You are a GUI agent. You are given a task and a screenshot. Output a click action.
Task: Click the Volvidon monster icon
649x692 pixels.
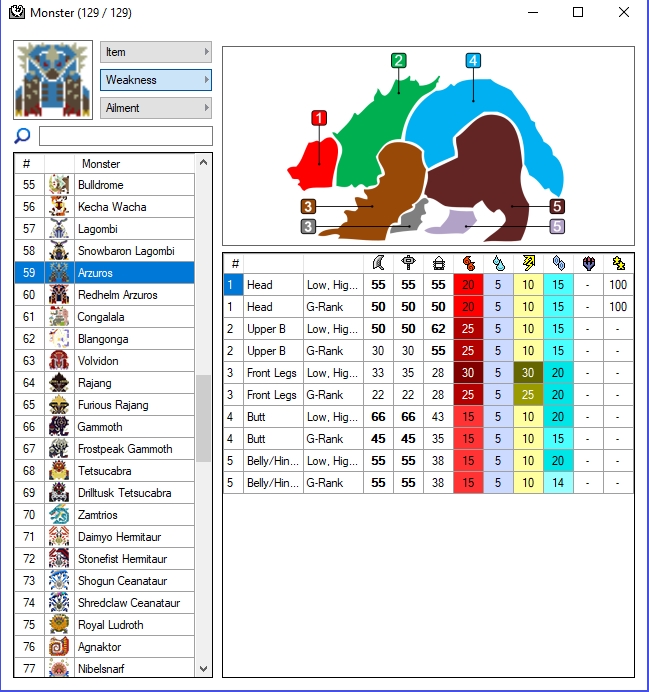pyautogui.click(x=59, y=361)
